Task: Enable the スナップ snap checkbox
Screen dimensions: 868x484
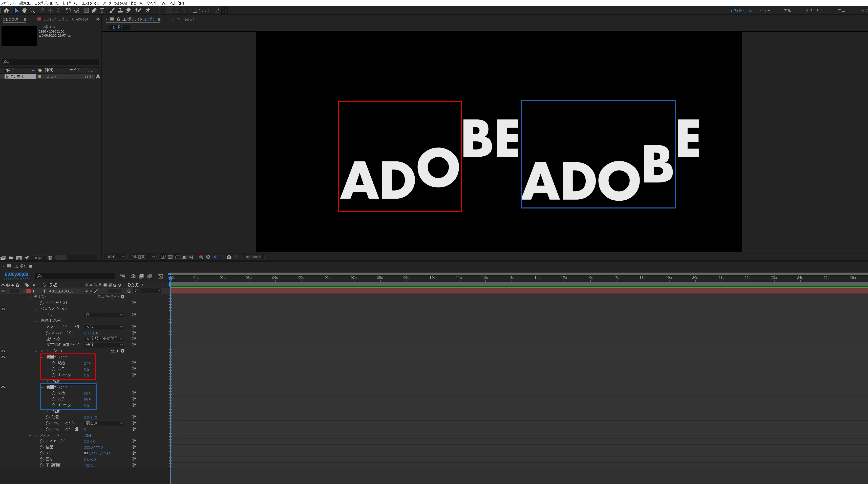Action: coord(195,11)
